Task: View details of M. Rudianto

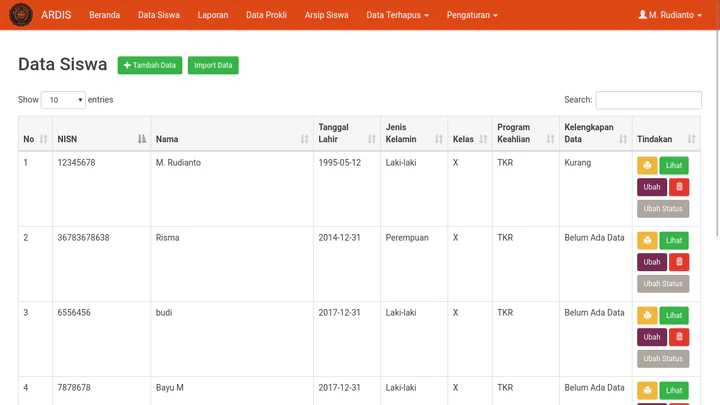Action: (674, 165)
